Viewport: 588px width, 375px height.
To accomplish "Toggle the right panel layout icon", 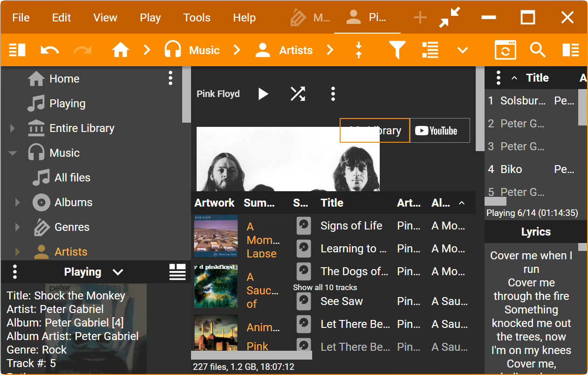I will [x=570, y=50].
